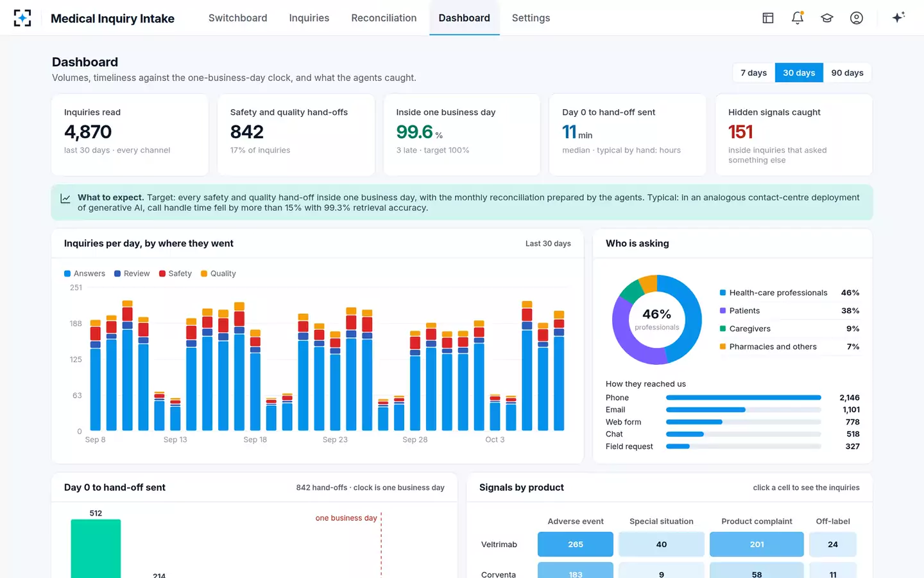The width and height of the screenshot is (924, 578).
Task: Click the Inquiries read 4,870 card
Action: (130, 135)
